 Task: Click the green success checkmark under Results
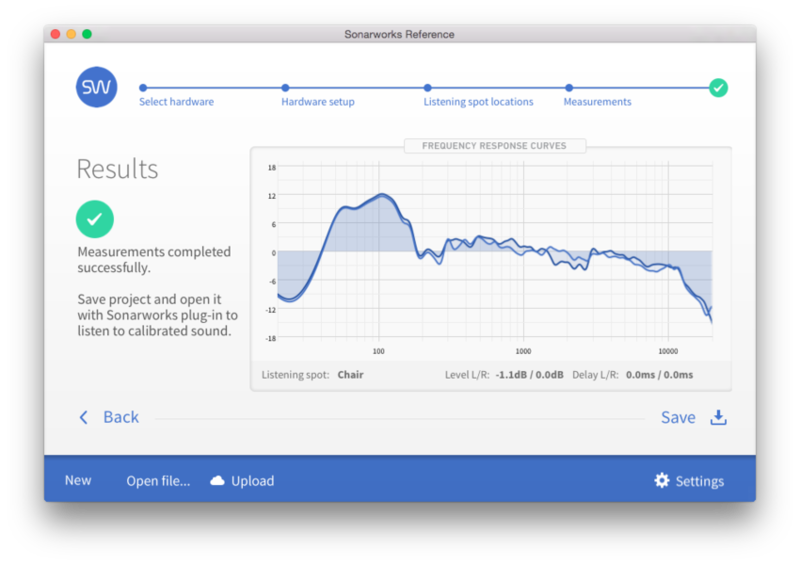click(x=95, y=217)
